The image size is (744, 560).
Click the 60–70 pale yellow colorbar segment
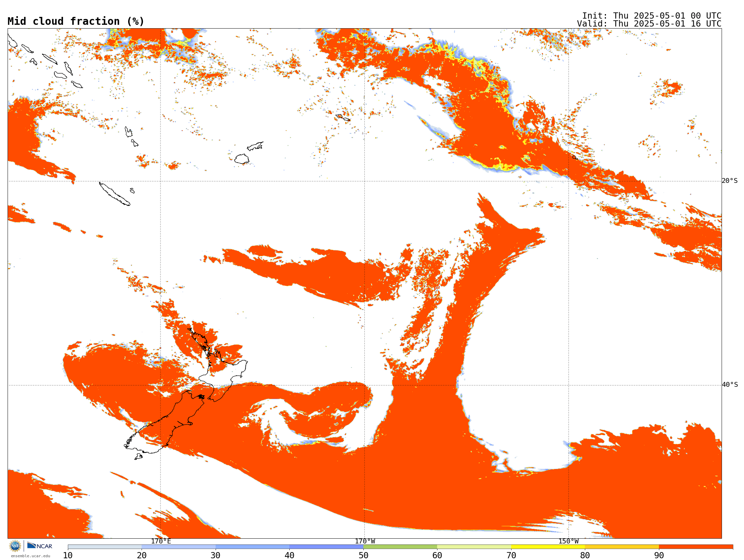point(474,547)
